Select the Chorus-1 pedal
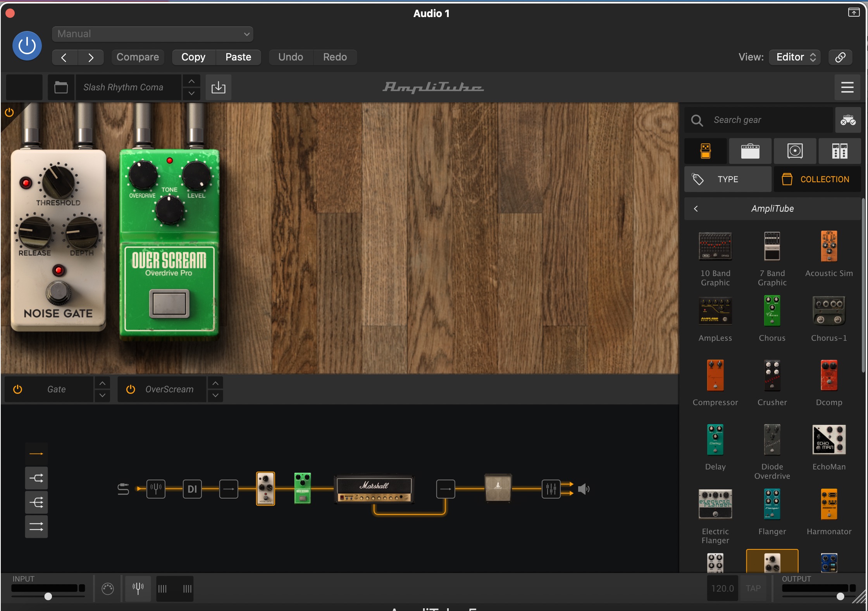Screen dimensions: 868x611 (x=829, y=319)
